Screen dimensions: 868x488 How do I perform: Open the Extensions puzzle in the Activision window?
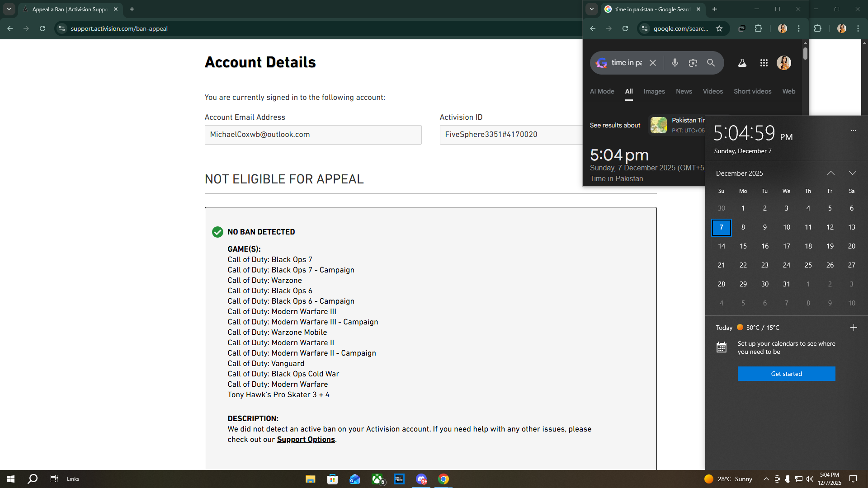coord(818,28)
